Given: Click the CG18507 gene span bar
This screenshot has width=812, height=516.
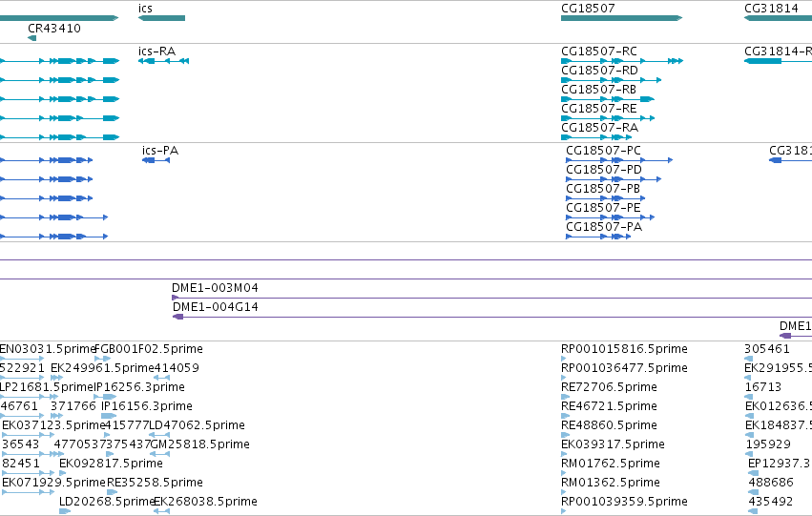Looking at the screenshot, I should click(x=621, y=18).
